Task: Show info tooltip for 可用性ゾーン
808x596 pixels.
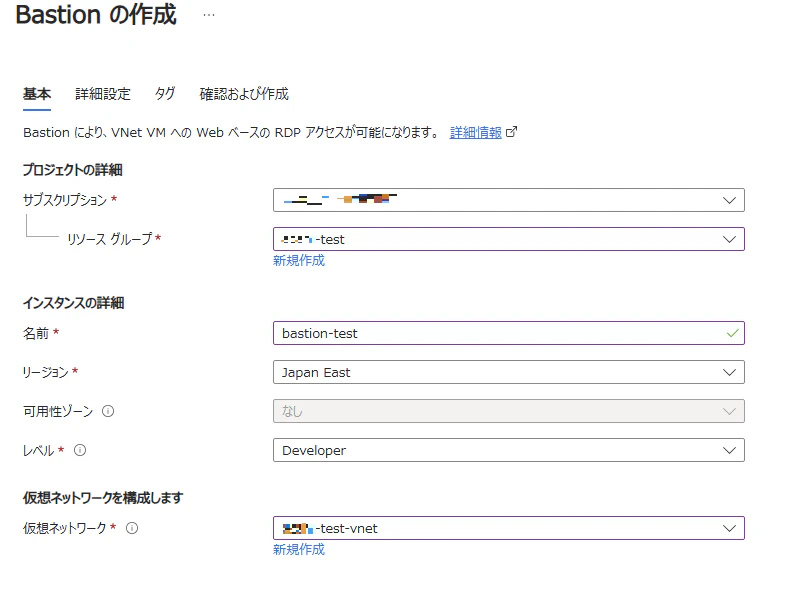Action: coord(108,411)
